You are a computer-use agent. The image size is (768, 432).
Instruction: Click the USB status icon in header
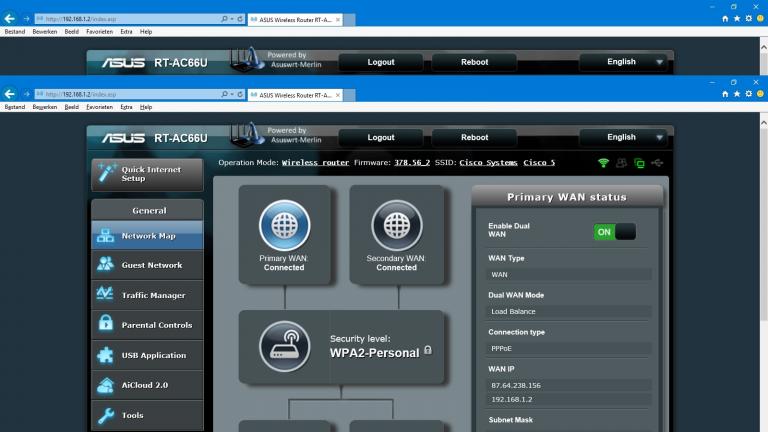[x=656, y=163]
